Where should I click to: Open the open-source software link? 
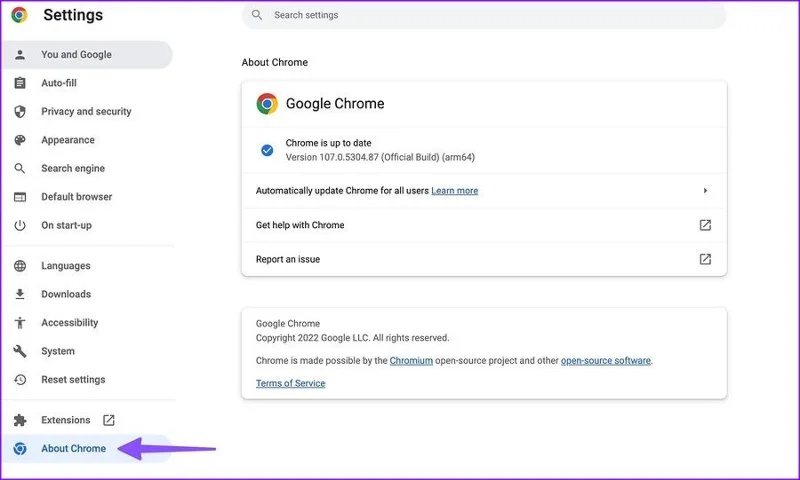pos(606,361)
